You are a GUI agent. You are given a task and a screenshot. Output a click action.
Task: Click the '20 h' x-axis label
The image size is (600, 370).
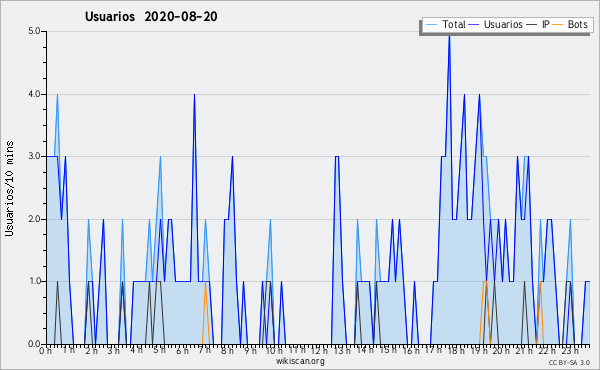point(501,350)
